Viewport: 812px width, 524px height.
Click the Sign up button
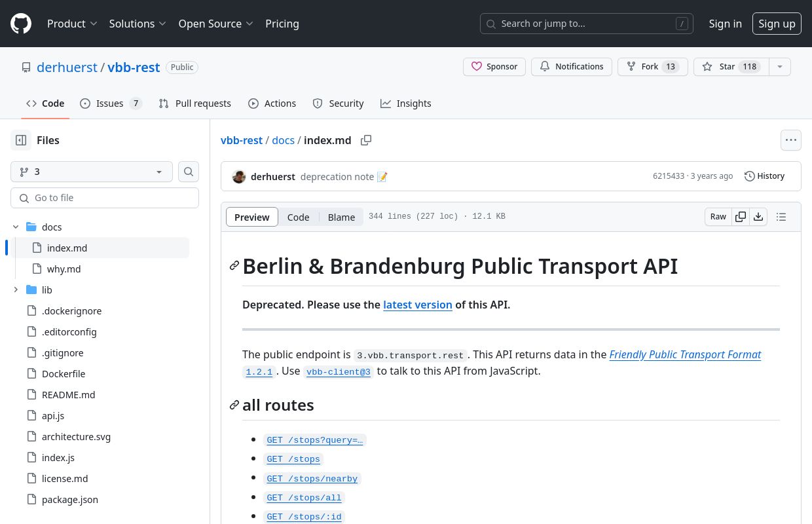tap(777, 24)
